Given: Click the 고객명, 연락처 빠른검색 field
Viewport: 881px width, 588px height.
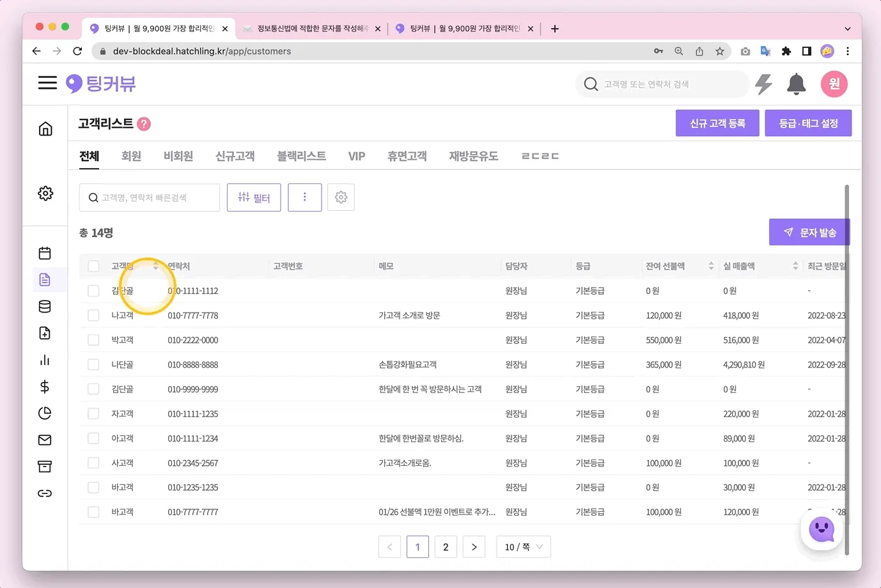Looking at the screenshot, I should coord(150,197).
